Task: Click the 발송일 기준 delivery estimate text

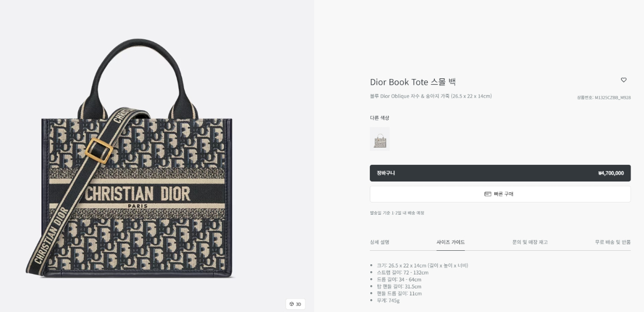Action: pos(397,213)
